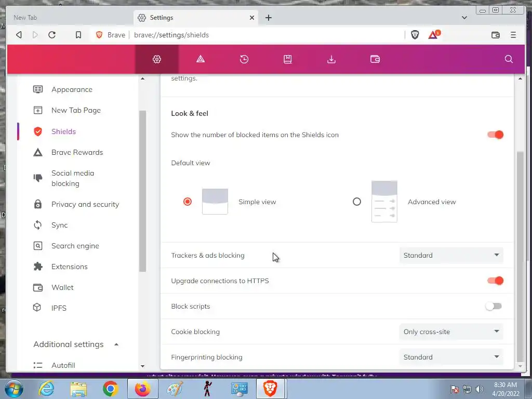532x399 pixels.
Task: Open Brave Rewards triangle icon in the pink toolbar
Action: click(x=201, y=59)
